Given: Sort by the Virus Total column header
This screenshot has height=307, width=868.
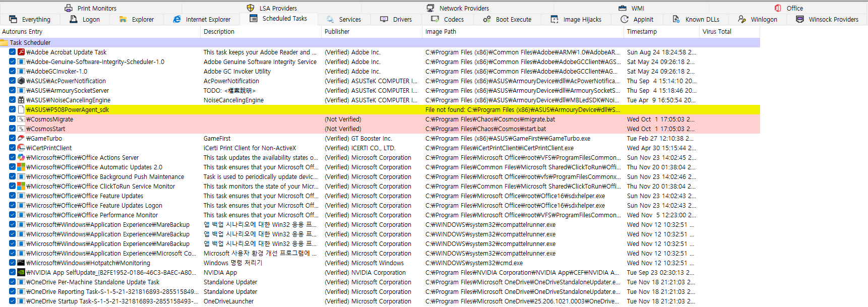Looking at the screenshot, I should pyautogui.click(x=729, y=31).
